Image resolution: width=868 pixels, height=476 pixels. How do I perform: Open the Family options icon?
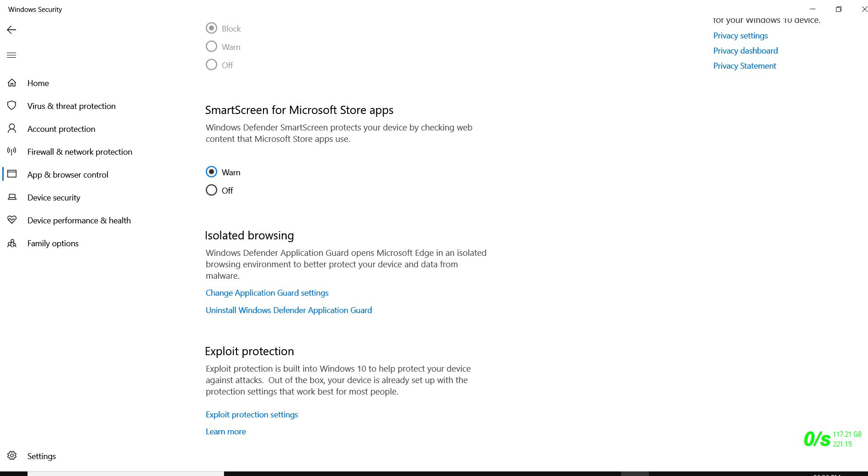(x=12, y=243)
